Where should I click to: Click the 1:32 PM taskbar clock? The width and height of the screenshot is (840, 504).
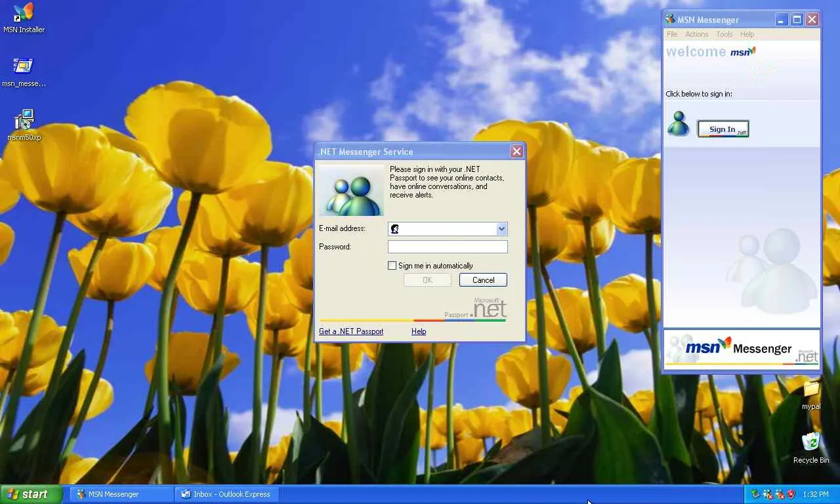(x=816, y=494)
